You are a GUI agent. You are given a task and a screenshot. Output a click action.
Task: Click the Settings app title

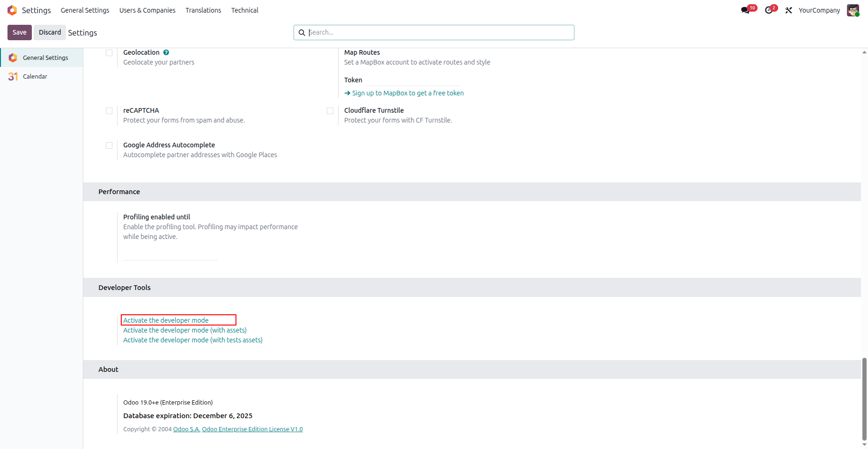37,10
